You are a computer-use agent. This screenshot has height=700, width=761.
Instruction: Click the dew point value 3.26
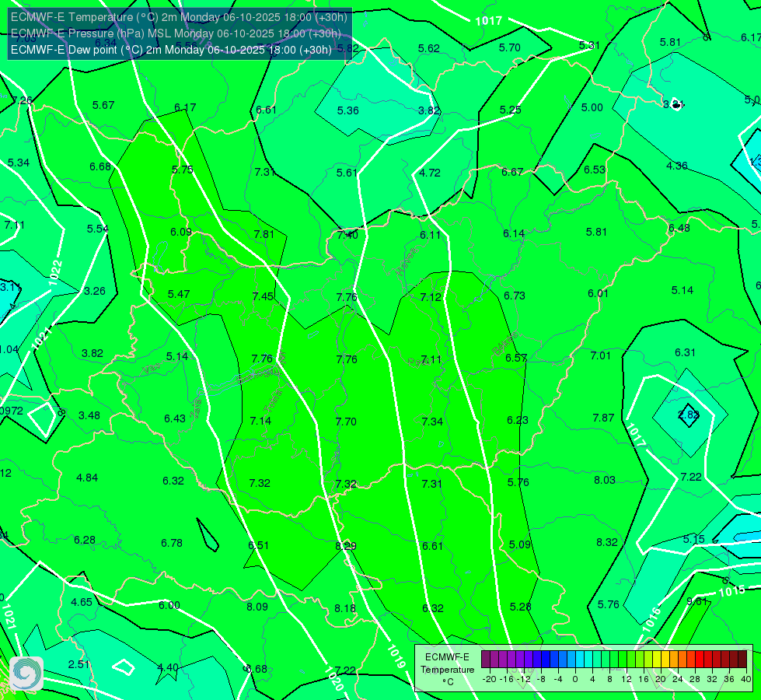pyautogui.click(x=95, y=291)
